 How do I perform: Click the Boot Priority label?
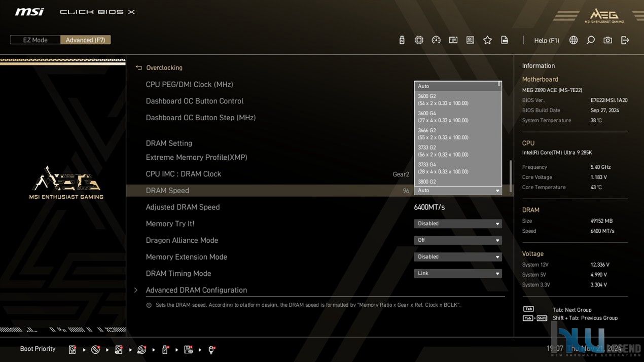(38, 349)
